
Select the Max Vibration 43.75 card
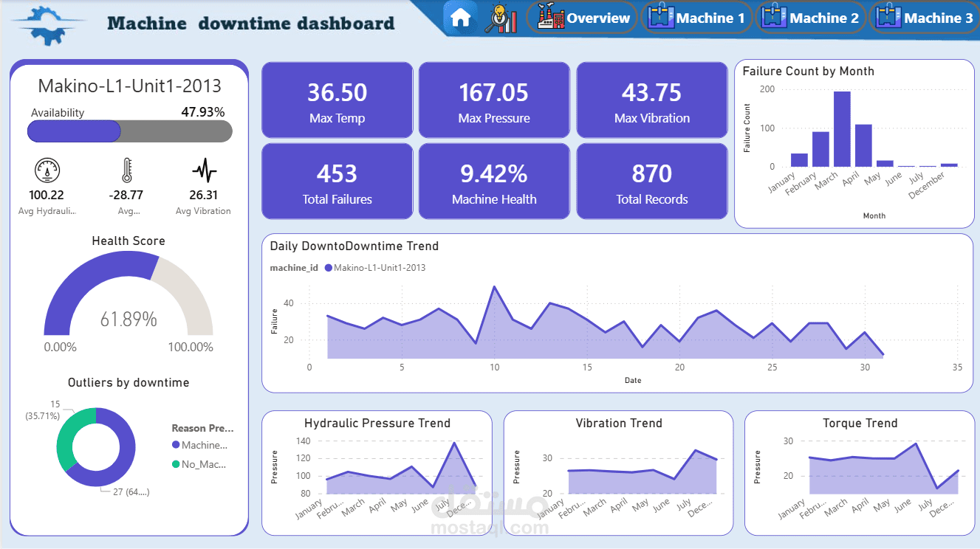tap(652, 100)
